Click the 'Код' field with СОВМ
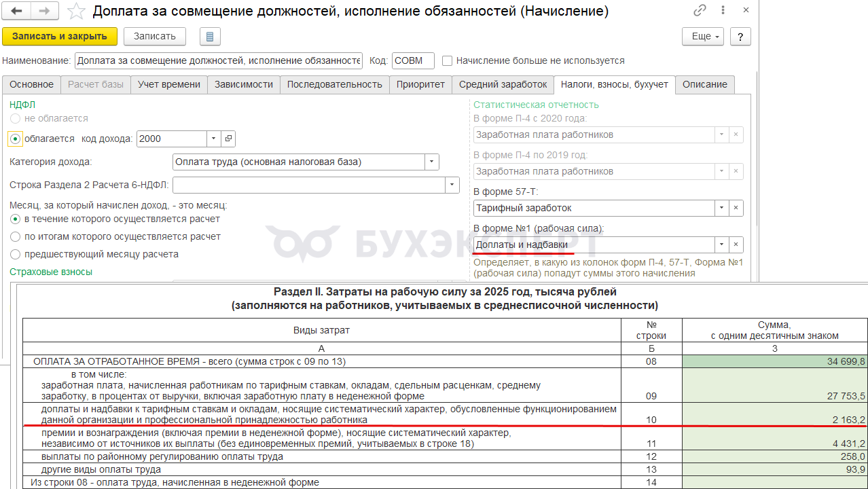The image size is (868, 489). tap(413, 61)
